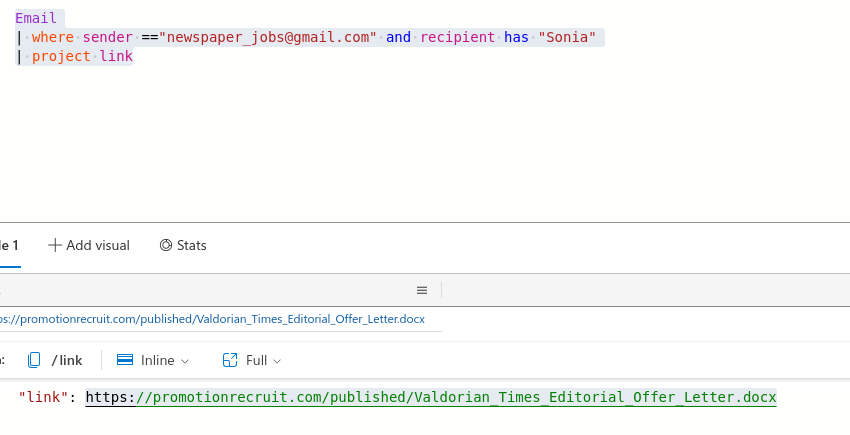
Task: Click the copy icon beside /link
Action: point(34,360)
